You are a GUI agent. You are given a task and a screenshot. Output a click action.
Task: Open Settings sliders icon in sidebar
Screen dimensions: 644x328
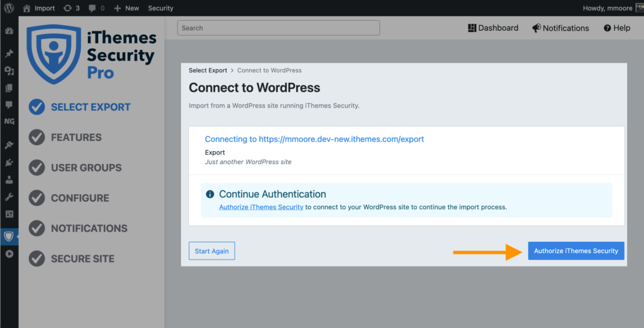9,214
